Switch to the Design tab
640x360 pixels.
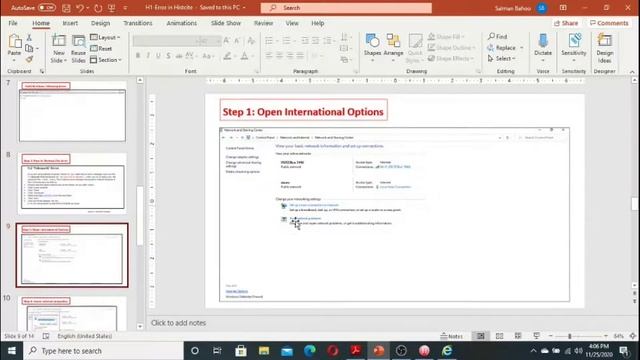tap(100, 23)
